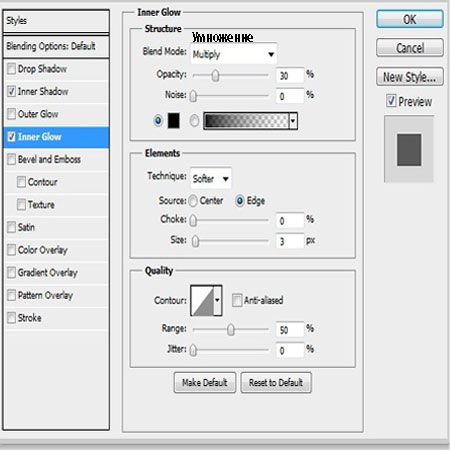Click the Opacity slider handle
Image resolution: width=450 pixels, height=450 pixels.
click(215, 76)
